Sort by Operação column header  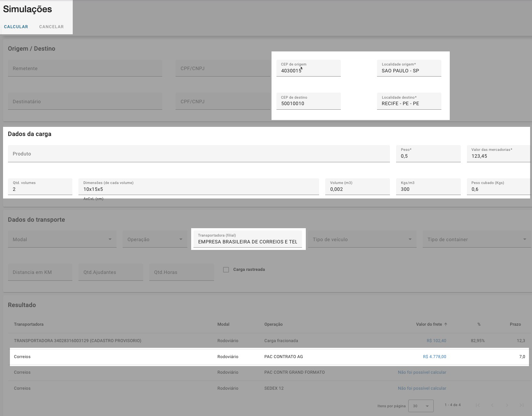(x=273, y=324)
